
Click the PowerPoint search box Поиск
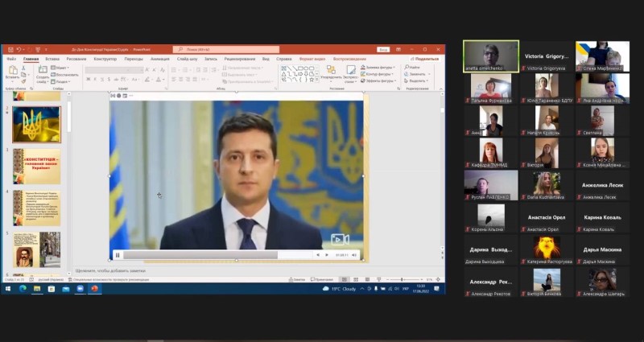coord(226,50)
